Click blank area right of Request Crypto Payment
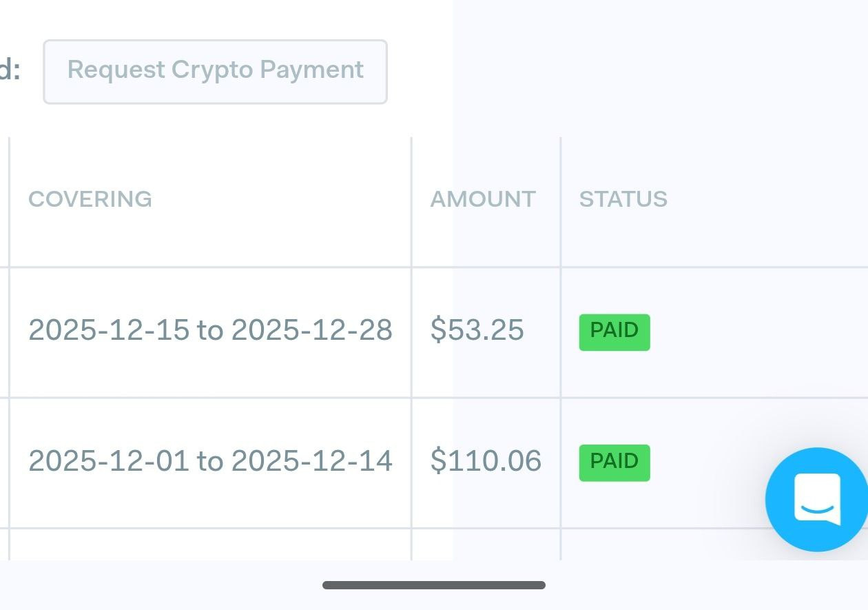This screenshot has height=610, width=868. point(620,72)
